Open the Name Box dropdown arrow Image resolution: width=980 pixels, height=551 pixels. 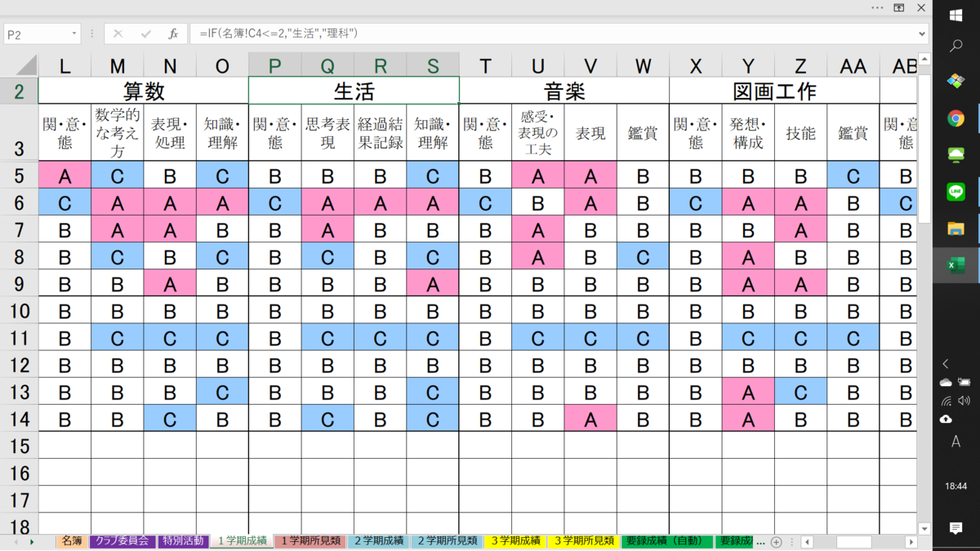[x=74, y=34]
